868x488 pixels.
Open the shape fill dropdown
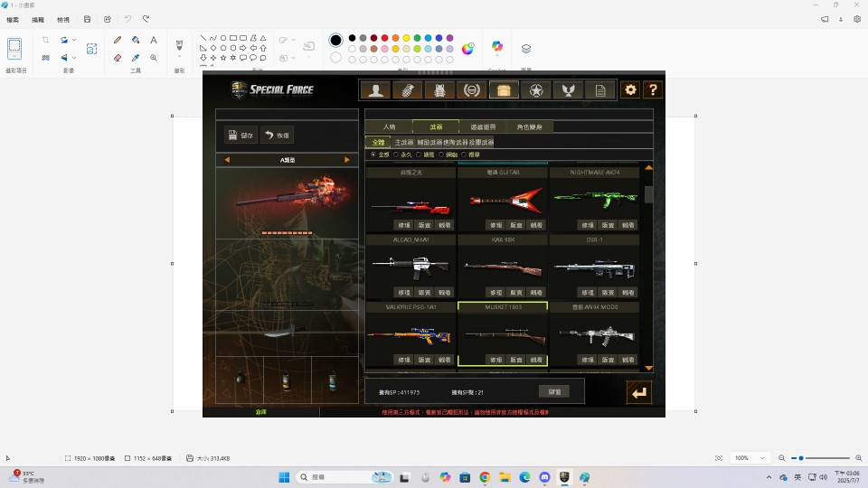pyautogui.click(x=293, y=58)
